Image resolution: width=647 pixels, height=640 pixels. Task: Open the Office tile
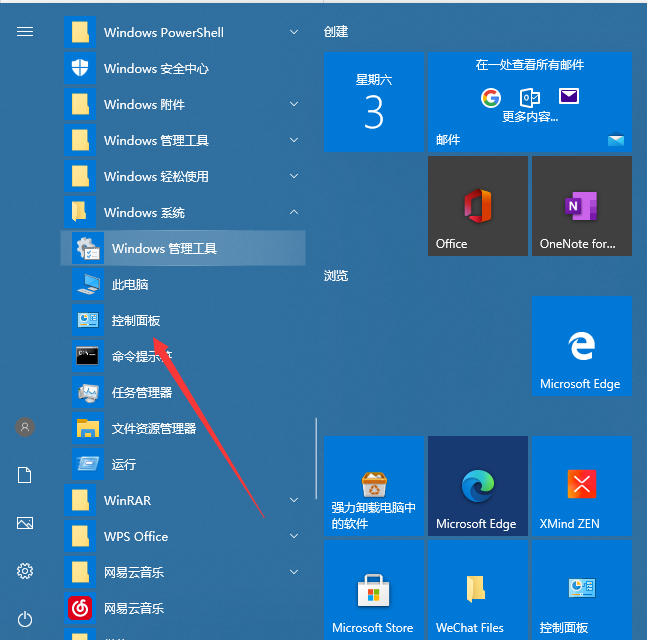(477, 205)
